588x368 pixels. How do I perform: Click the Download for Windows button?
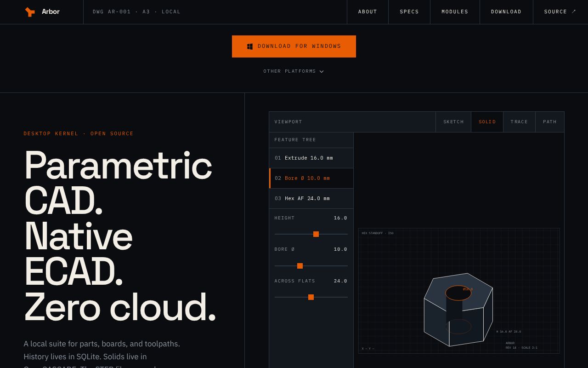(x=294, y=46)
